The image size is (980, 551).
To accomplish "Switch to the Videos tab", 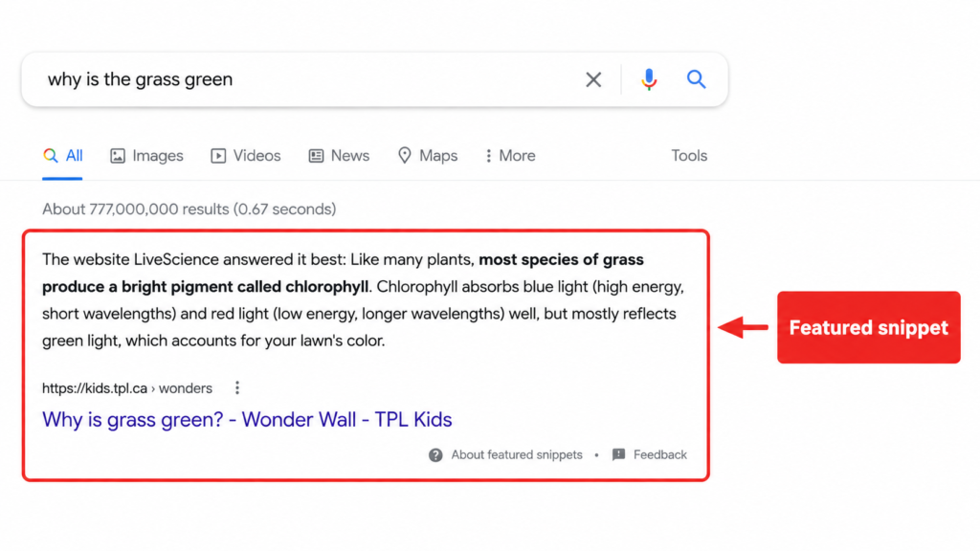I will tap(246, 156).
